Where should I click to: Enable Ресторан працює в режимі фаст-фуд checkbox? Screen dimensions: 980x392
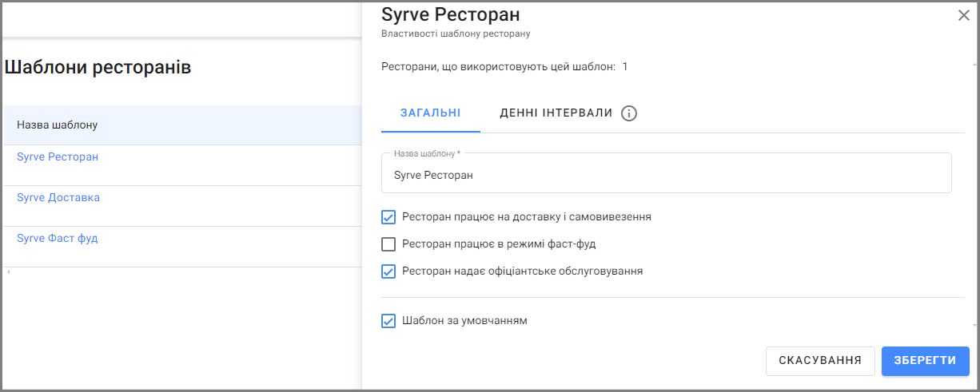point(388,244)
